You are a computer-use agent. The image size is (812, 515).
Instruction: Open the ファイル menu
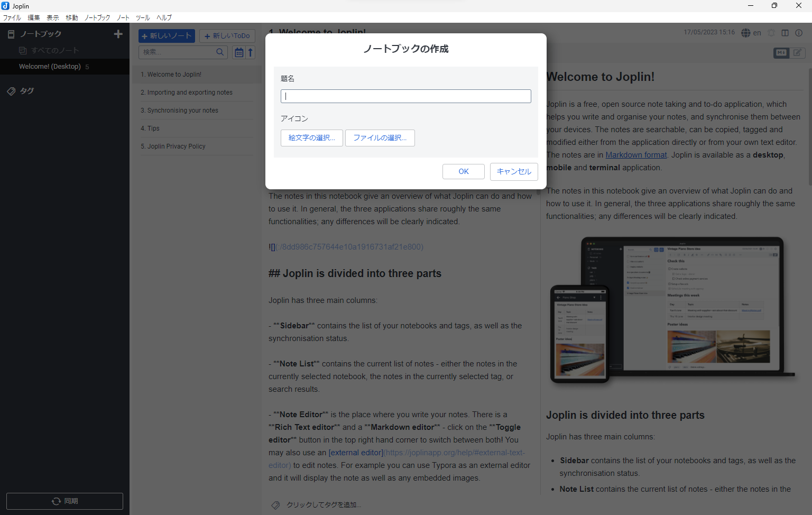(12, 17)
